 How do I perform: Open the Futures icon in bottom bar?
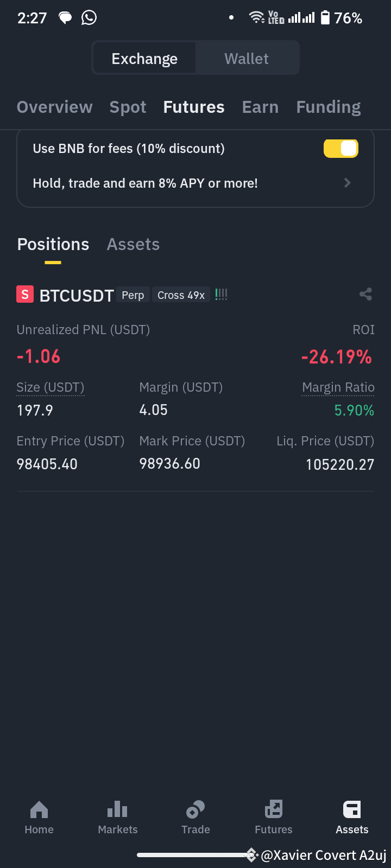click(x=274, y=810)
